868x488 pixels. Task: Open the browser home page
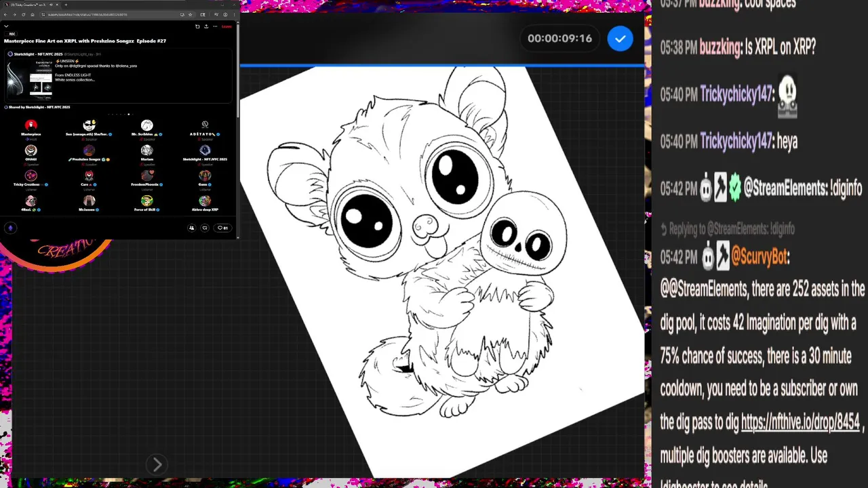[x=33, y=14]
